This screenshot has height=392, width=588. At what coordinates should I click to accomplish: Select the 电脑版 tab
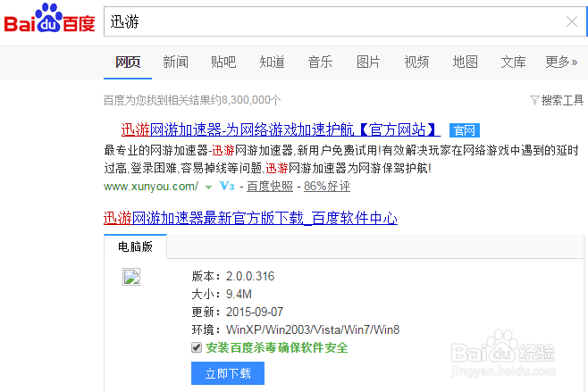click(x=135, y=246)
